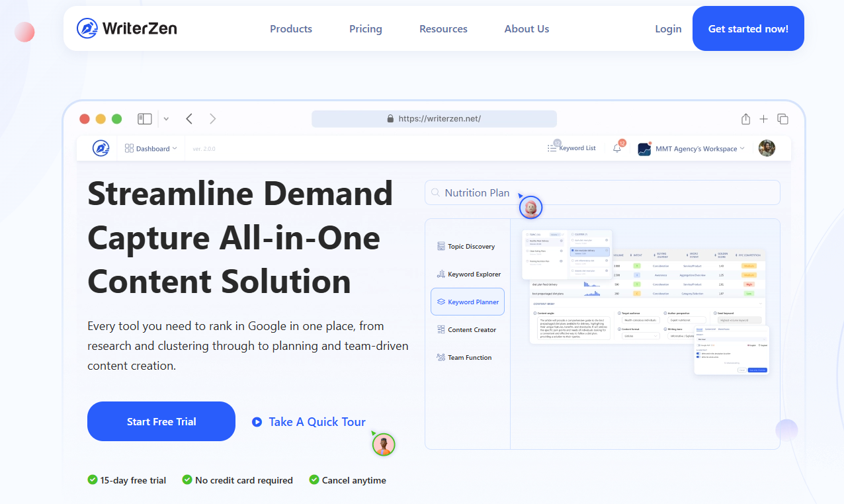Select the Topic Discovery tab
Screen dimensions: 844x504
click(470, 247)
